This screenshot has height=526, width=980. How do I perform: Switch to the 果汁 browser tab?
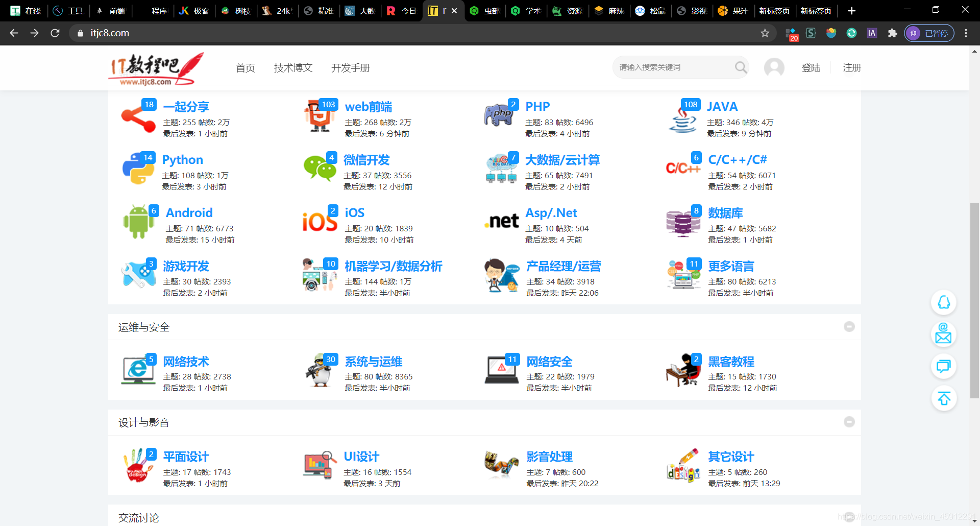coord(733,11)
